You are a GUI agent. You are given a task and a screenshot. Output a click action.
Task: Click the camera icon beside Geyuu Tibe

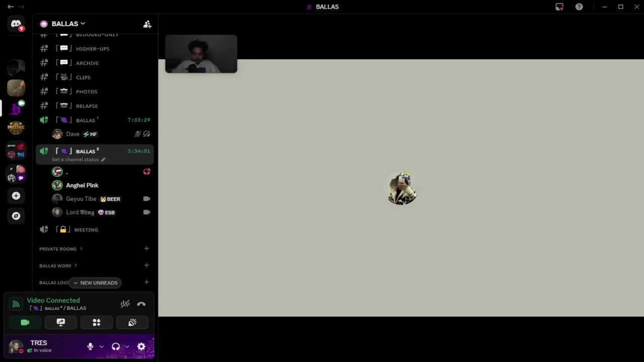[146, 199]
